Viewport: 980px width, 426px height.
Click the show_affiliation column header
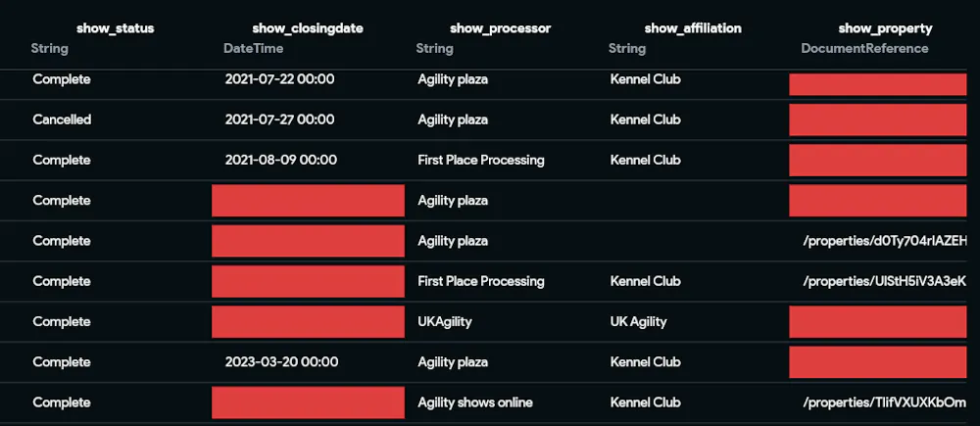click(x=692, y=28)
